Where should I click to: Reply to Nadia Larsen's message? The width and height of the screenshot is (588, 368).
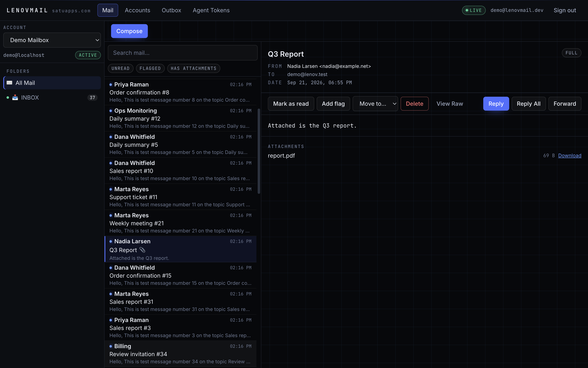click(x=496, y=104)
